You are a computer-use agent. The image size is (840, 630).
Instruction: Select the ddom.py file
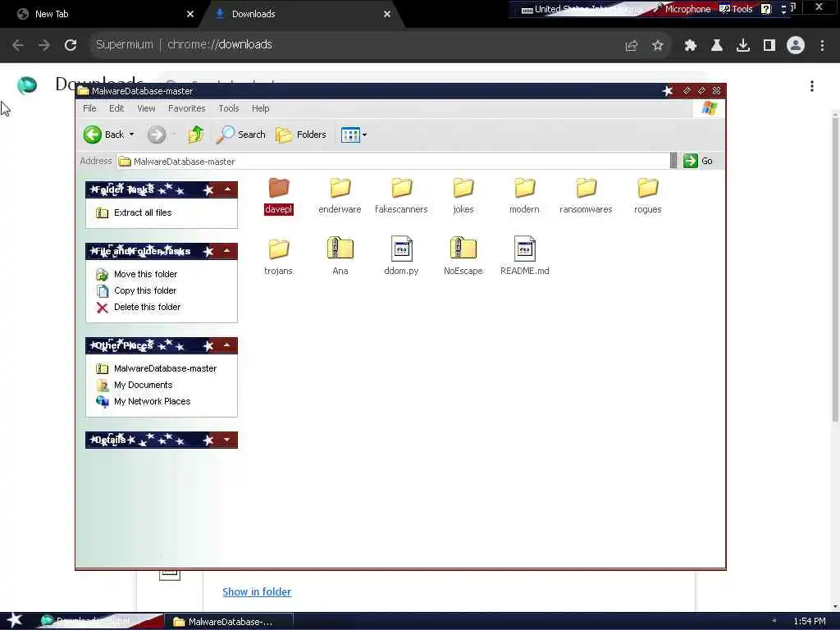(401, 257)
